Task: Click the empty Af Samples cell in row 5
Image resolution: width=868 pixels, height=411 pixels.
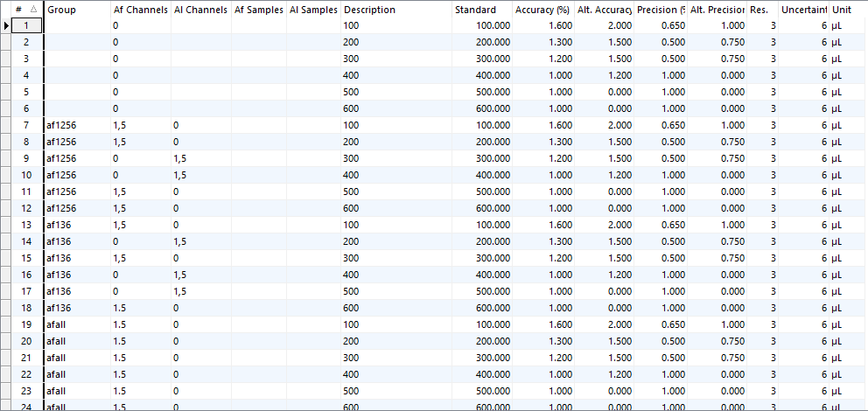Action: click(258, 92)
